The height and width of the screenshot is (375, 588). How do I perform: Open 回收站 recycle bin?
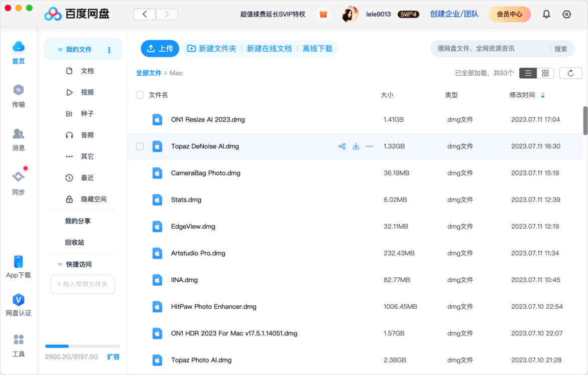(74, 243)
